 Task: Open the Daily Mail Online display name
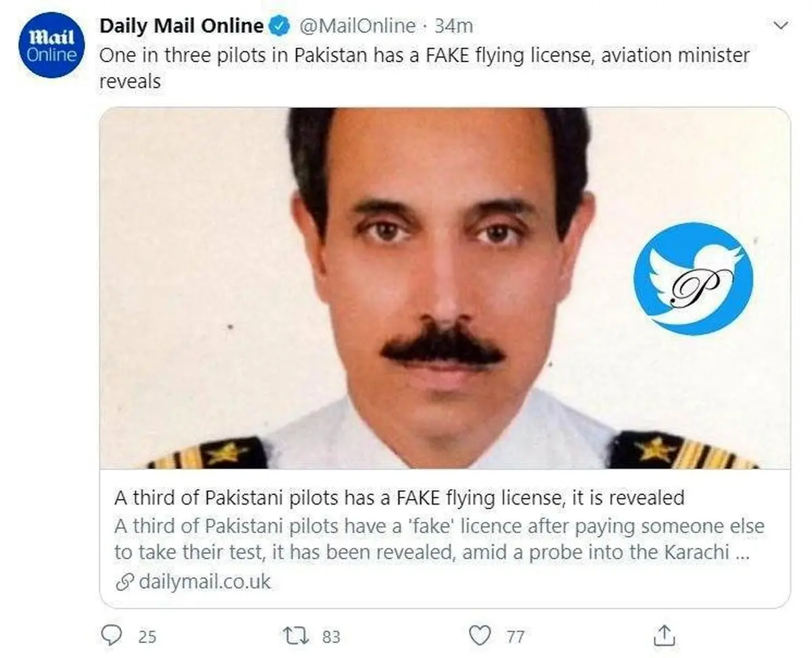pos(181,26)
